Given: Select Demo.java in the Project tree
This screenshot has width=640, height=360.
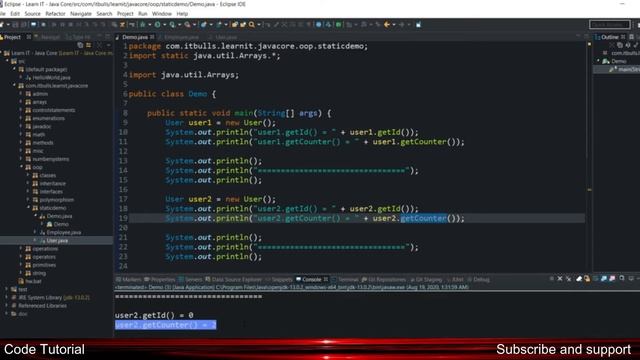Looking at the screenshot, I should pyautogui.click(x=59, y=216).
